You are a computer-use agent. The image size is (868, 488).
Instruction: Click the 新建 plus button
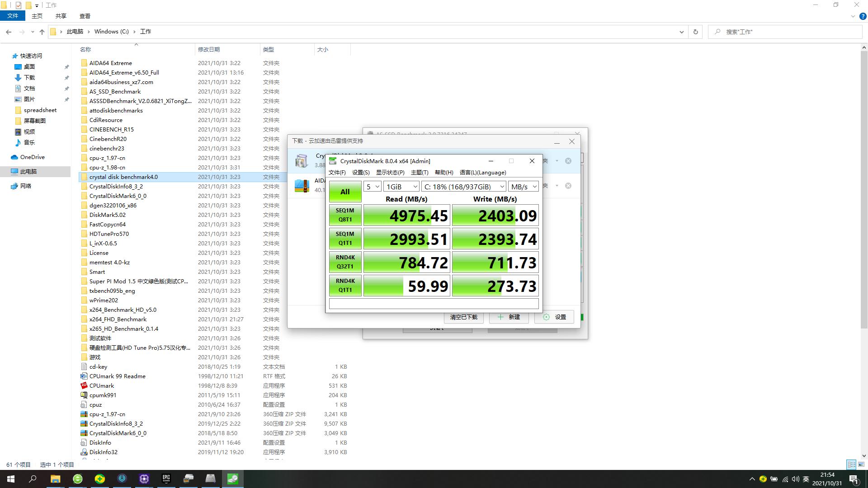[509, 317]
